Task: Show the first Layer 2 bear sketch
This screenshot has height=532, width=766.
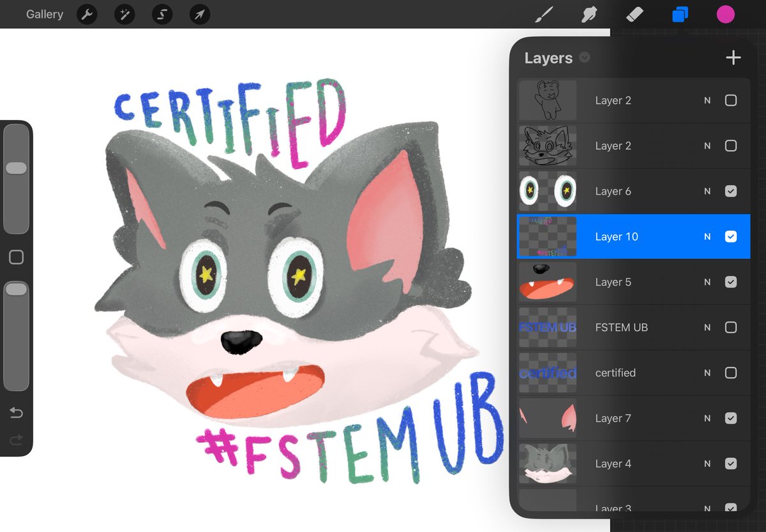Action: (731, 100)
